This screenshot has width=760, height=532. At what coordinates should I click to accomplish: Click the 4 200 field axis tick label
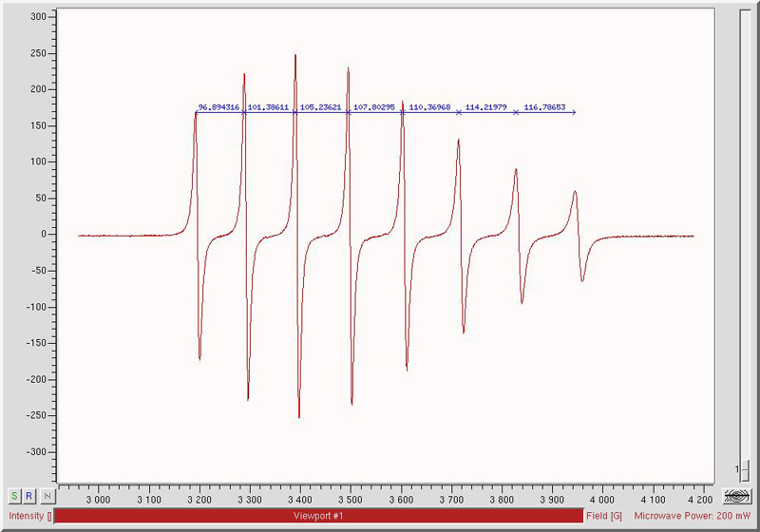[x=701, y=500]
